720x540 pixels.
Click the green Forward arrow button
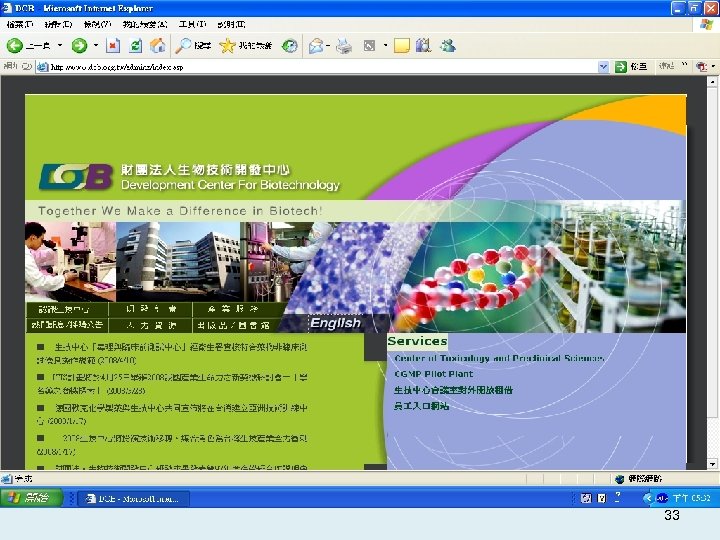coord(79,45)
